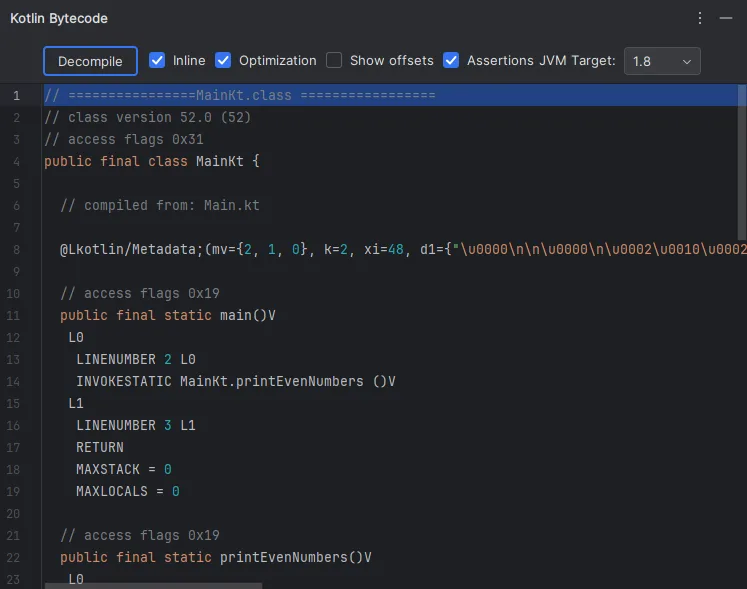Click the Decompile button

(x=90, y=61)
